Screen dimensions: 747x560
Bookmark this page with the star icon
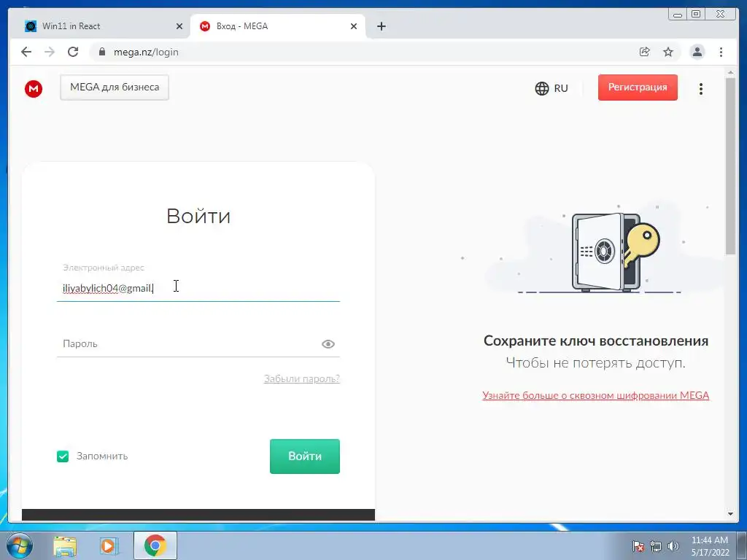coord(668,52)
